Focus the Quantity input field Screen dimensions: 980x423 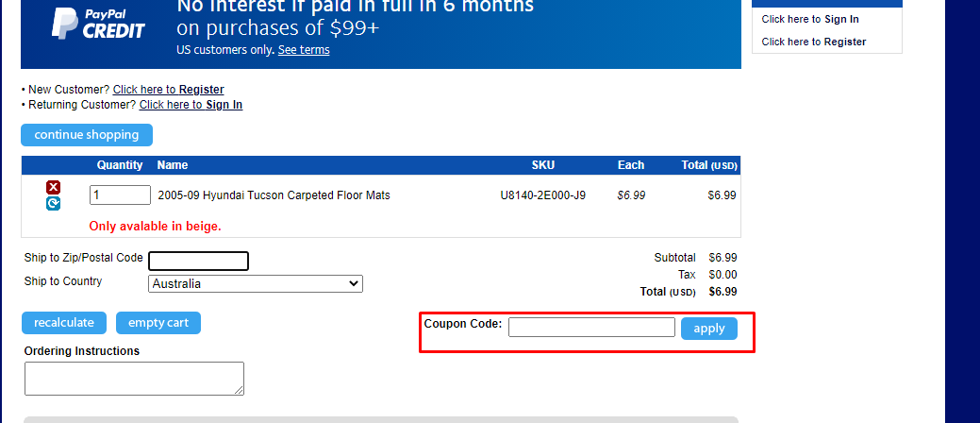click(120, 195)
